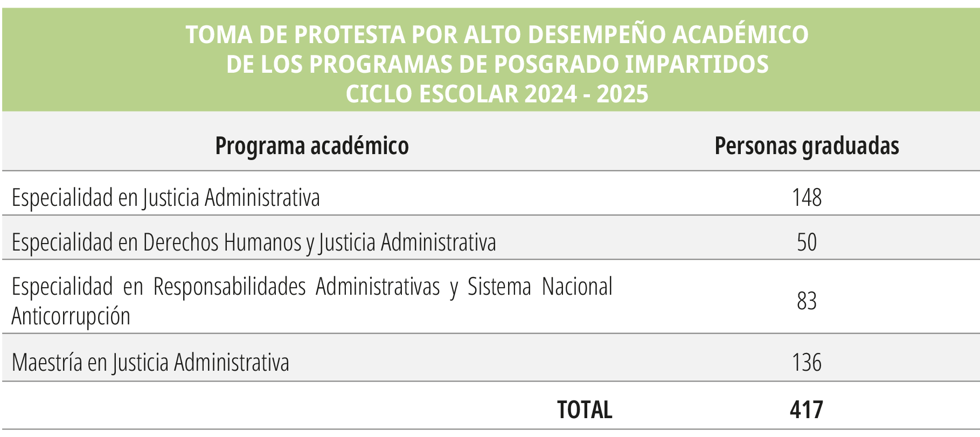Select the value 136 in the table

(807, 362)
